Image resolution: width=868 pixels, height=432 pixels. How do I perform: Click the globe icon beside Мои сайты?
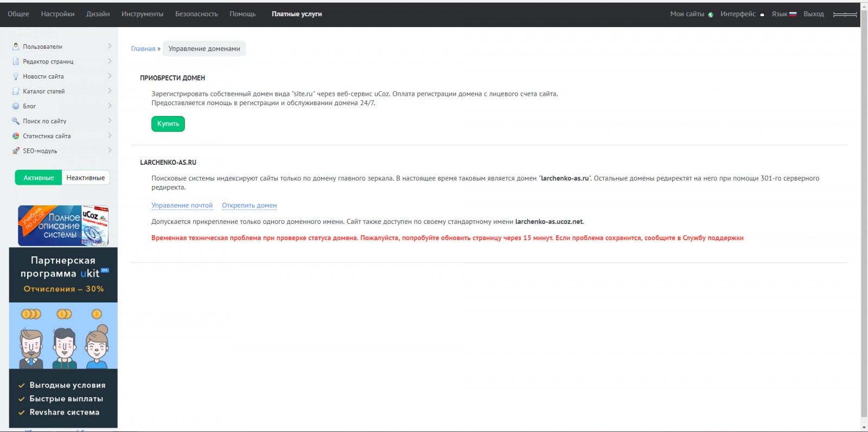click(711, 15)
